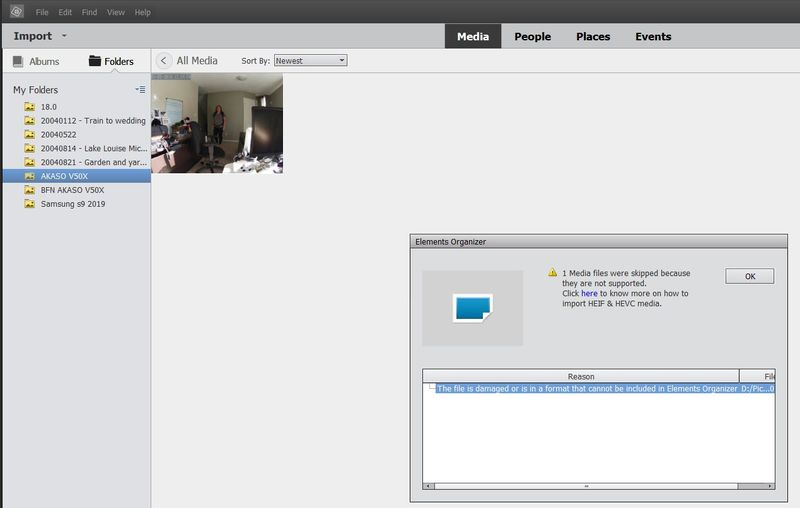Select the imported room photo thumbnail
The image size is (800, 508).
pos(217,123)
